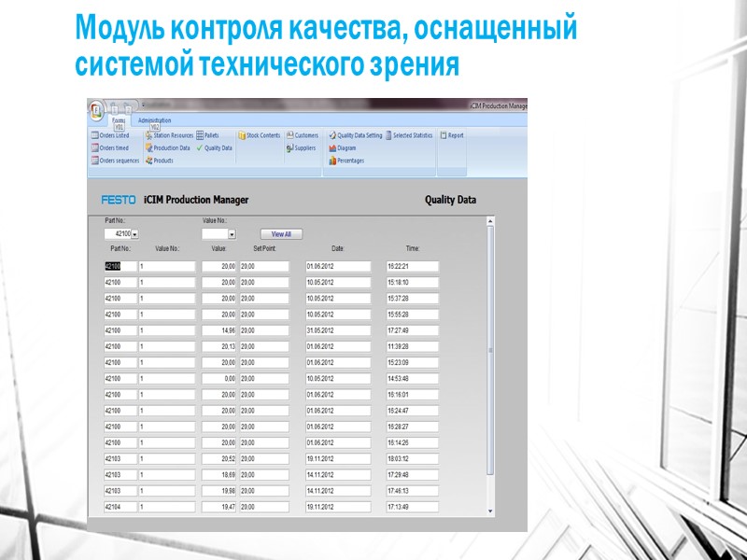This screenshot has height=560, width=747.
Task: Open the Percentages chart
Action: coord(346,161)
